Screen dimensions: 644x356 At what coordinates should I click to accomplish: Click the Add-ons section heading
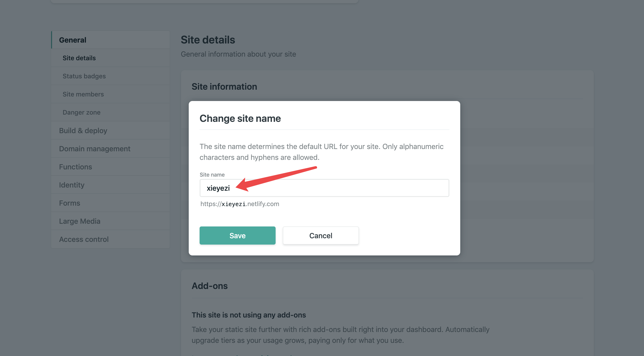210,286
